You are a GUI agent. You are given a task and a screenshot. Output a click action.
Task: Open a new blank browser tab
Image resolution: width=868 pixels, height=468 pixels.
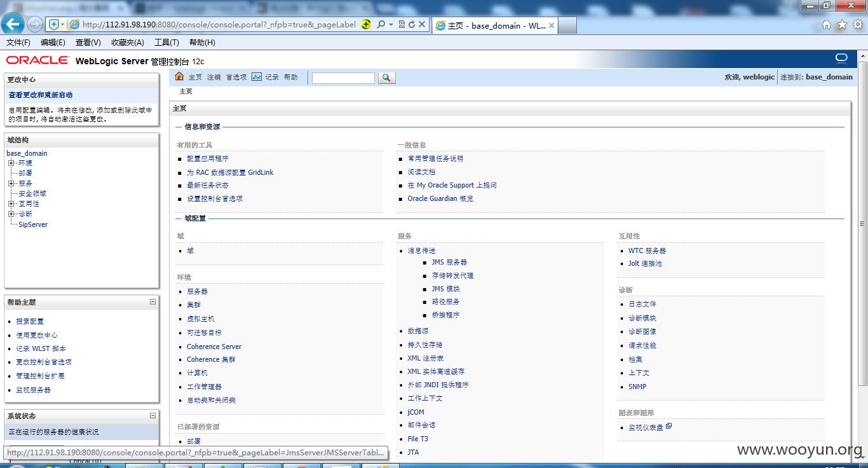click(568, 25)
